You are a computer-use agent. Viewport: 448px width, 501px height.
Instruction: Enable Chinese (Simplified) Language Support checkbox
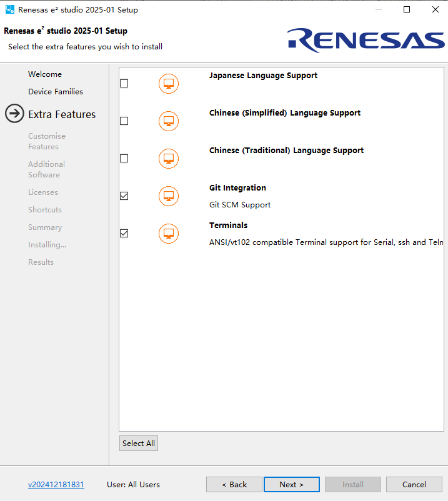point(124,121)
